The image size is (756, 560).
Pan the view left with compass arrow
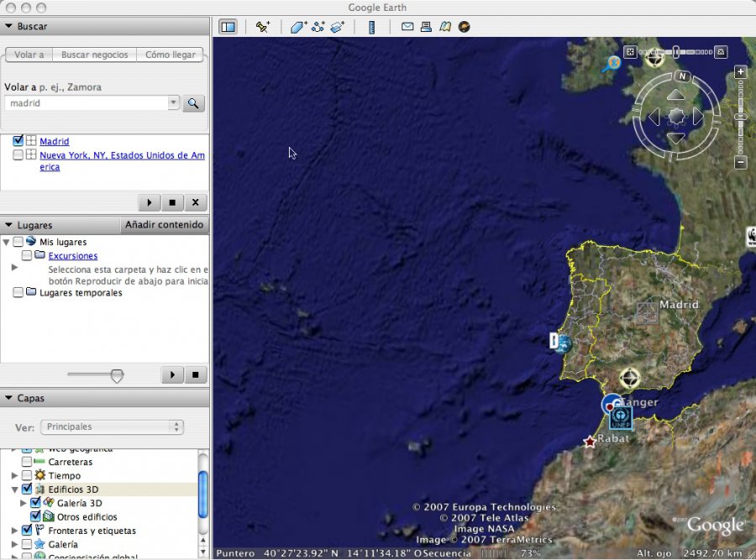coord(654,117)
